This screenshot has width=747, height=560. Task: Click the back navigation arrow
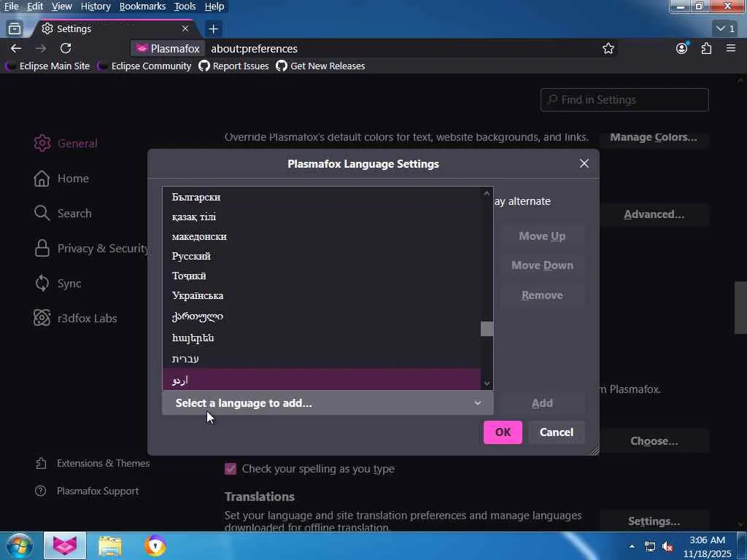(x=16, y=49)
